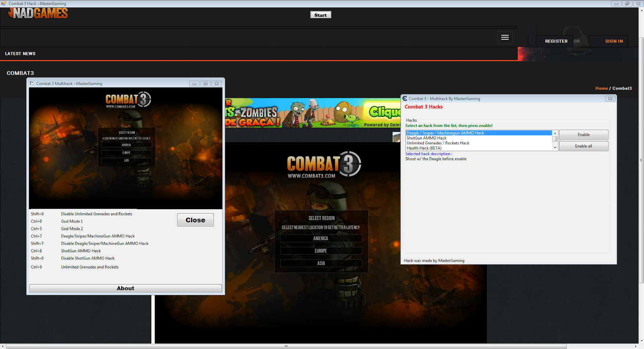
Task: Click main window vertical scrollbar down arrow
Action: 641,341
